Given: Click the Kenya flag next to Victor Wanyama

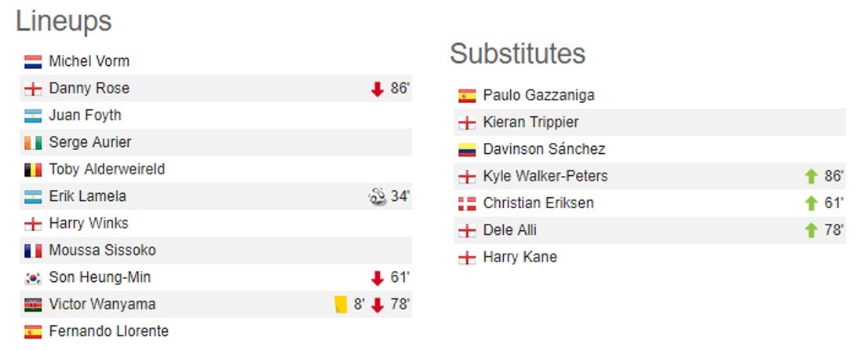Looking at the screenshot, I should 33,305.
